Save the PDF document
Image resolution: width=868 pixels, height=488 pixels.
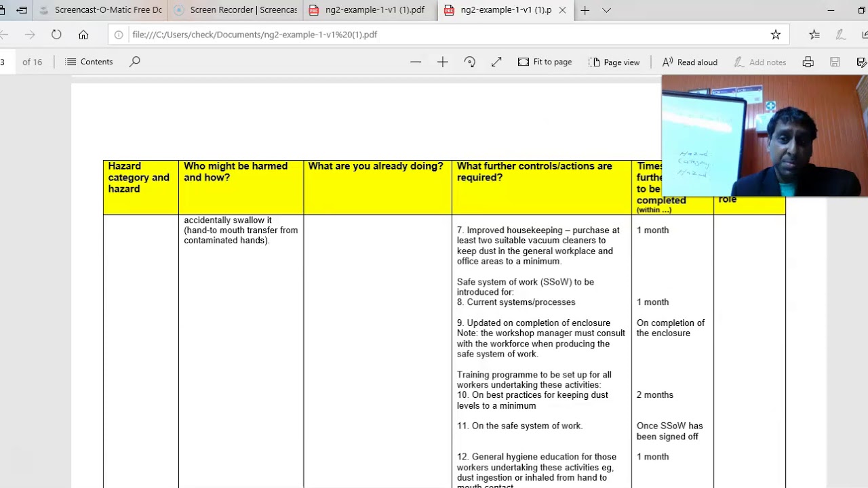click(x=835, y=62)
